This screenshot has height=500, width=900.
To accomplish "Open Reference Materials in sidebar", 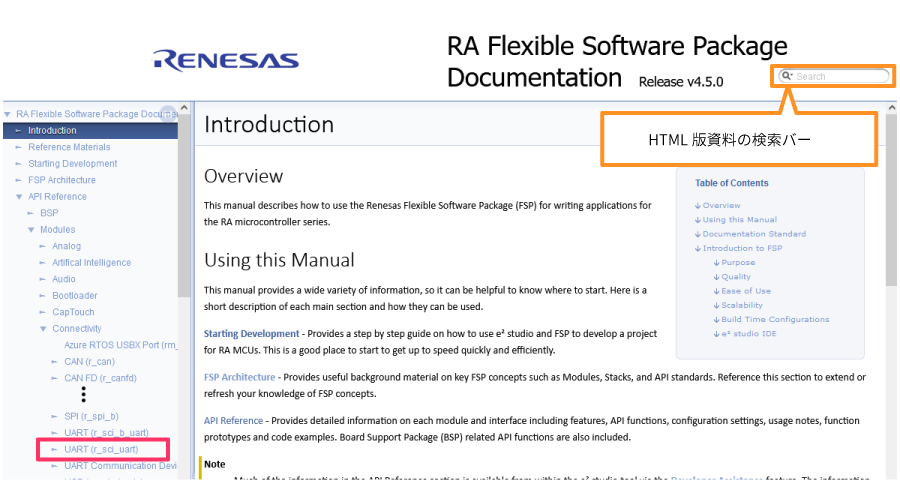I will pyautogui.click(x=69, y=147).
